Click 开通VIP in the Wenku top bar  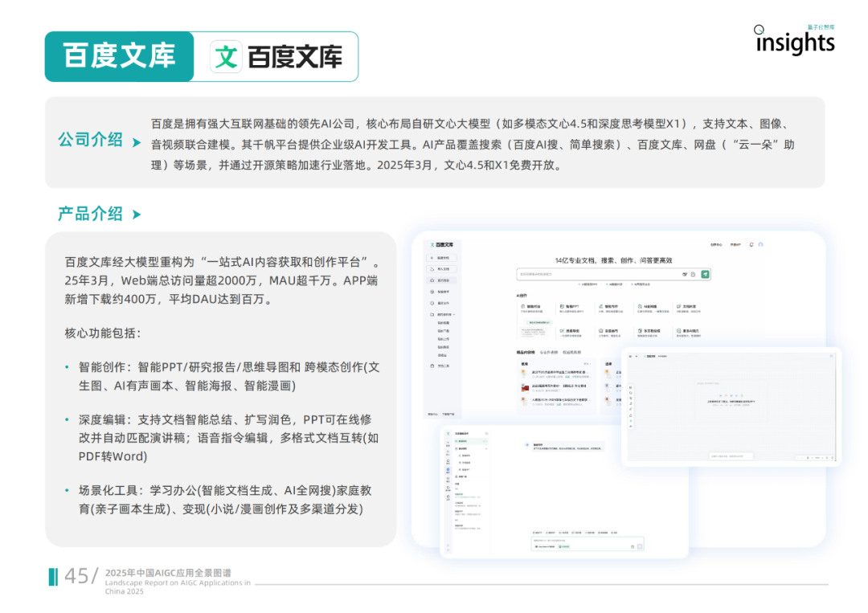pyautogui.click(x=735, y=244)
